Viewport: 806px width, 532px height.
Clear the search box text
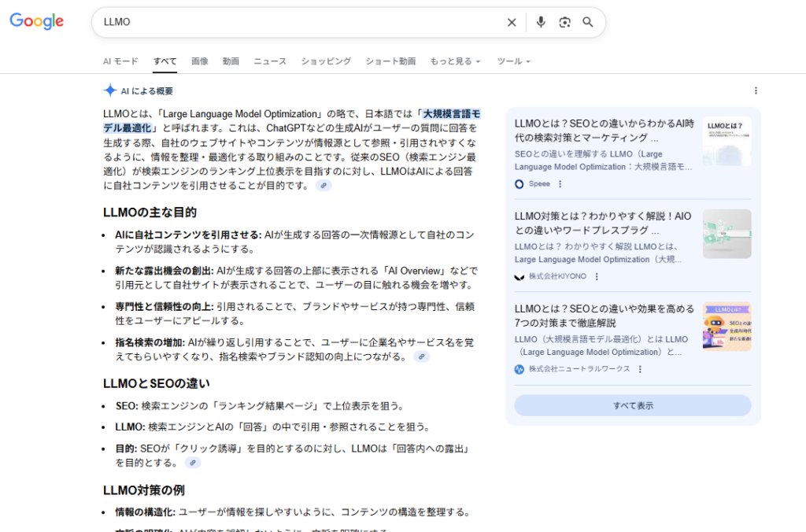click(512, 22)
